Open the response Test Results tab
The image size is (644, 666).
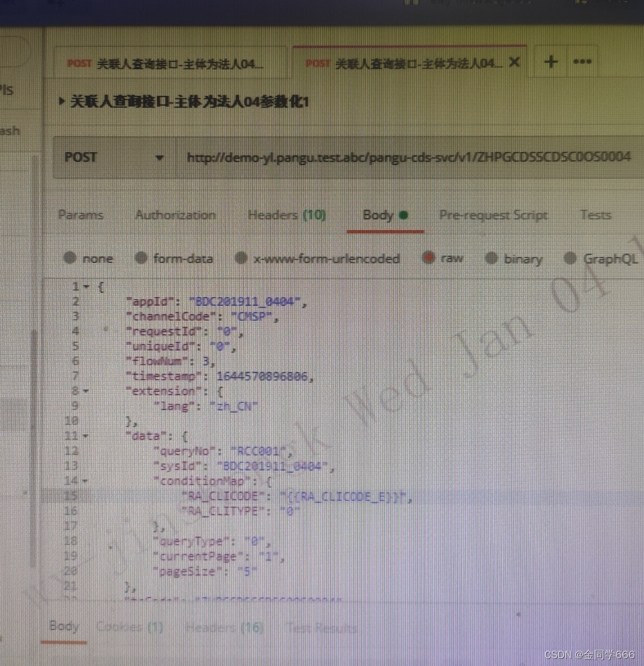point(321,627)
